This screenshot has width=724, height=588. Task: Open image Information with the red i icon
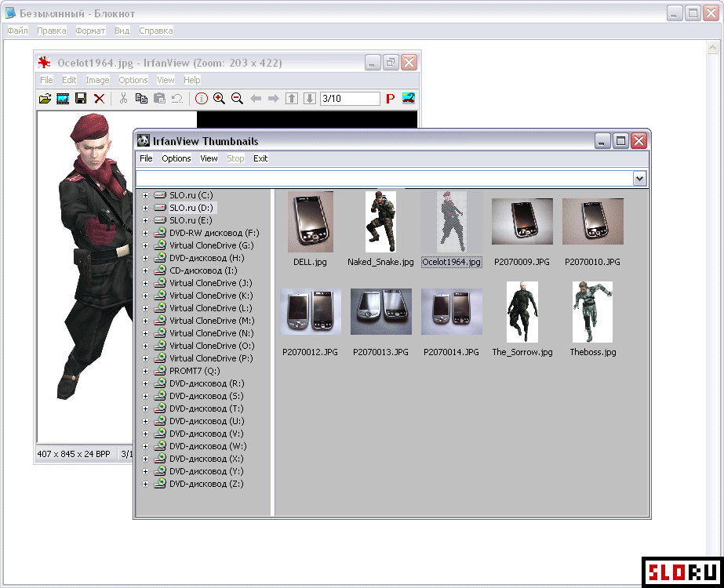[x=202, y=99]
